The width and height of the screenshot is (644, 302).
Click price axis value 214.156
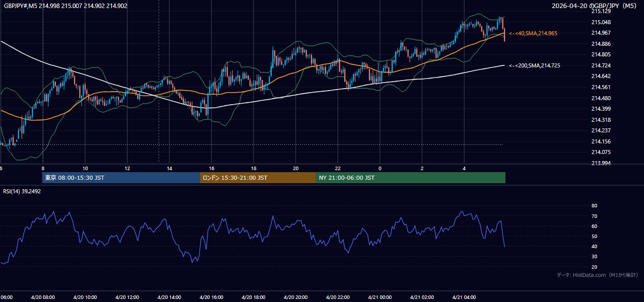click(601, 141)
